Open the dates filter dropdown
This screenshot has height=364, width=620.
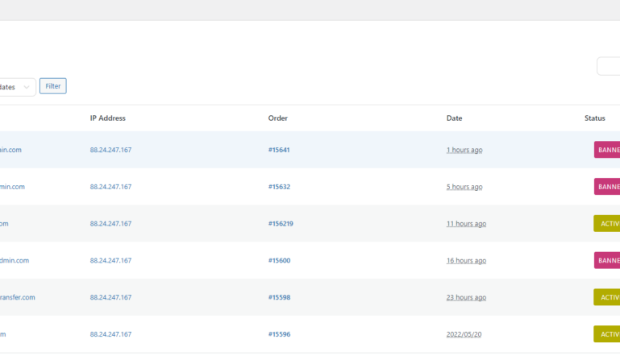click(18, 87)
